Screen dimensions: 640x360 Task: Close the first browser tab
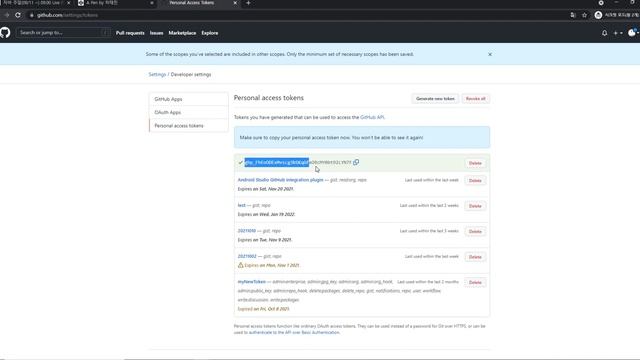(68, 3)
